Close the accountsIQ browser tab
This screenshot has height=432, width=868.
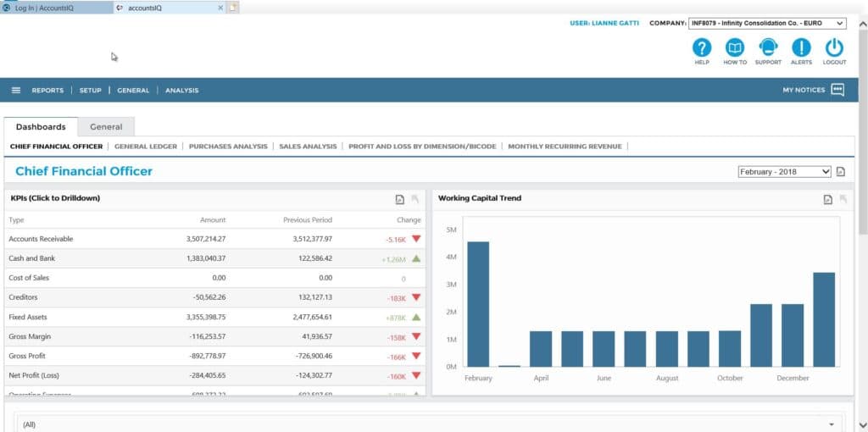[221, 8]
